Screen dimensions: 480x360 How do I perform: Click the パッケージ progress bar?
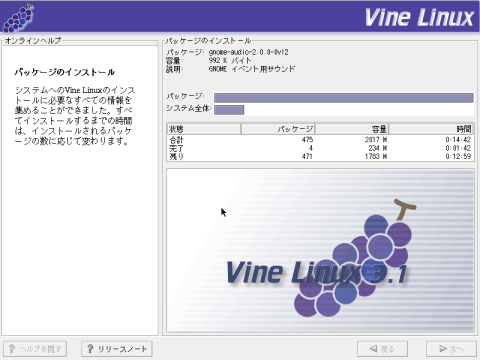pos(343,98)
